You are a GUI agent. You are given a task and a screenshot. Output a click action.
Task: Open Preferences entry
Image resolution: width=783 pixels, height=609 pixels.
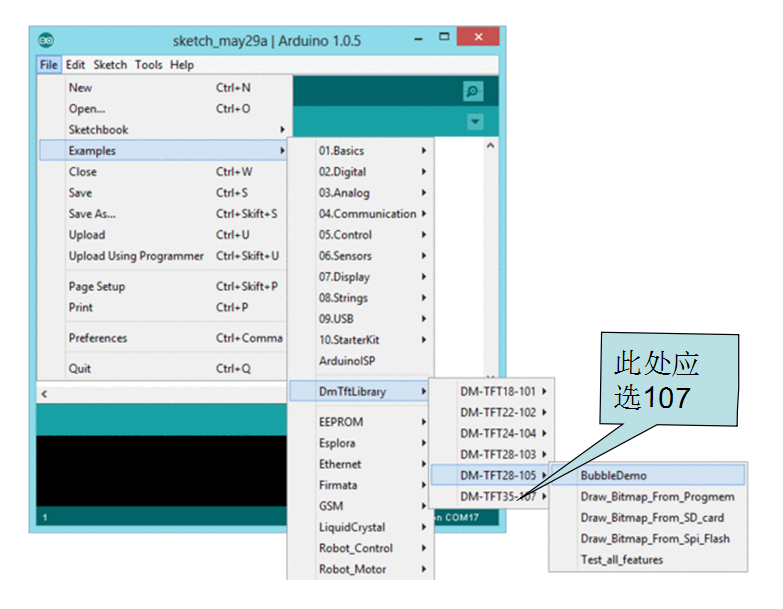click(x=163, y=338)
